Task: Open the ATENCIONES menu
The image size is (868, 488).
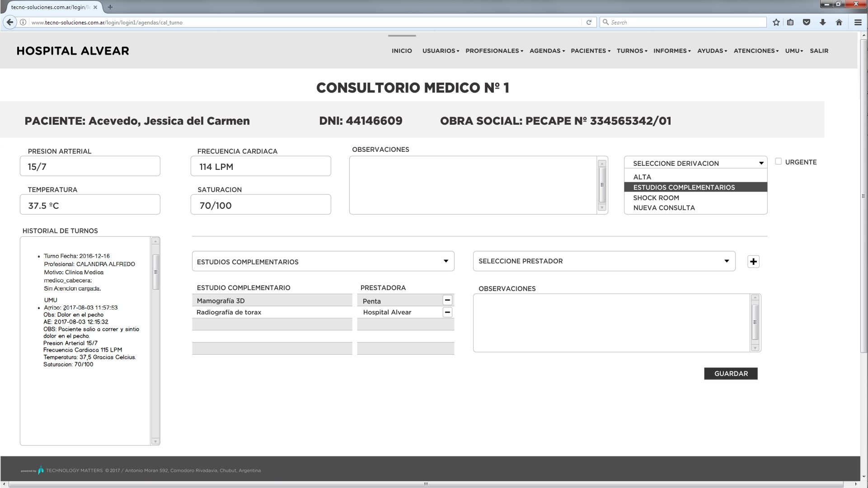Action: pyautogui.click(x=756, y=51)
